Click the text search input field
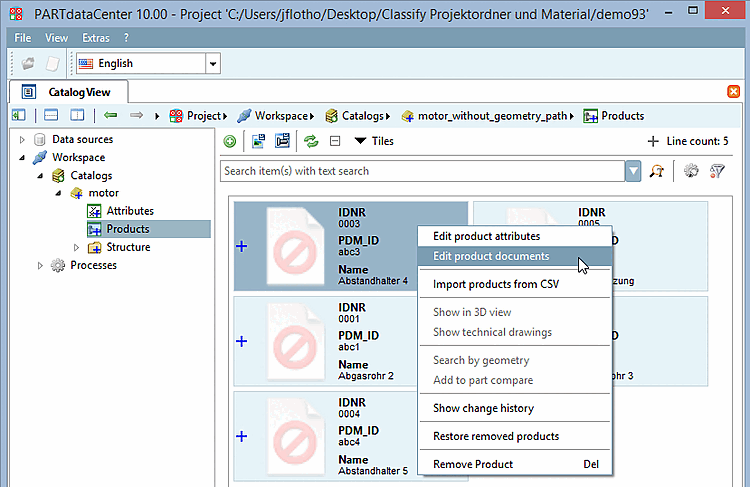 point(420,171)
